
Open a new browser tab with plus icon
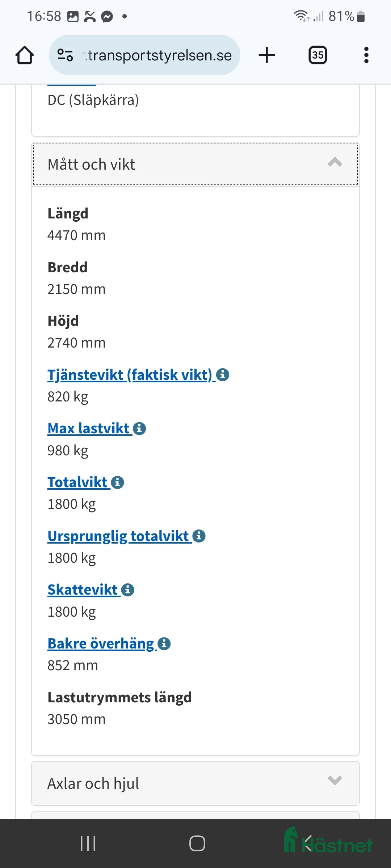coord(266,55)
